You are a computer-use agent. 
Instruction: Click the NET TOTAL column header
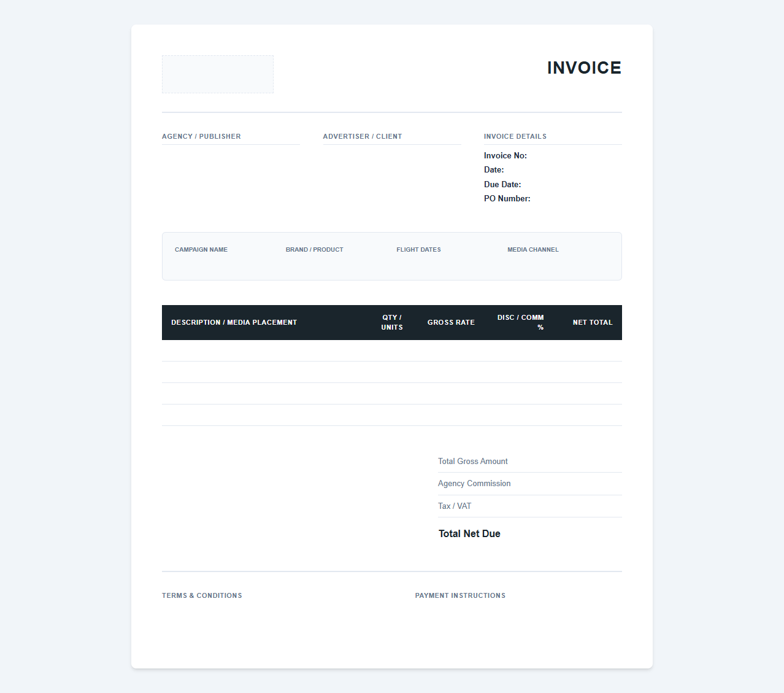[x=593, y=322]
